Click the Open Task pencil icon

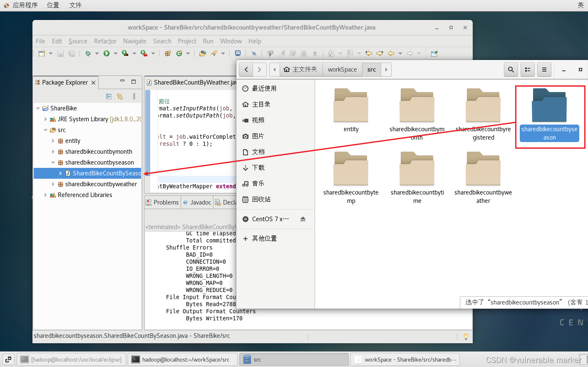pyautogui.click(x=214, y=53)
